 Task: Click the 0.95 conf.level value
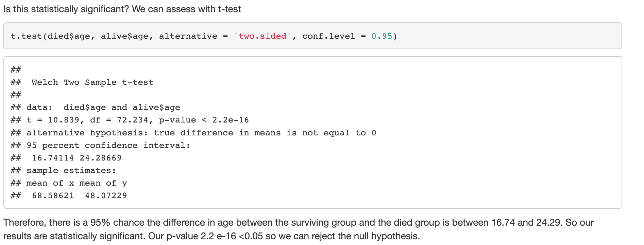[x=382, y=36]
